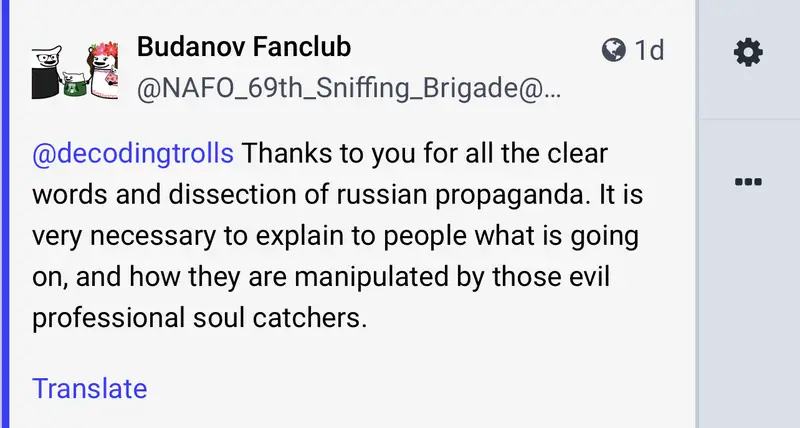Viewport: 800px width, 428px height.
Task: Click the blue vertical bar beside the post
Action: 4,214
